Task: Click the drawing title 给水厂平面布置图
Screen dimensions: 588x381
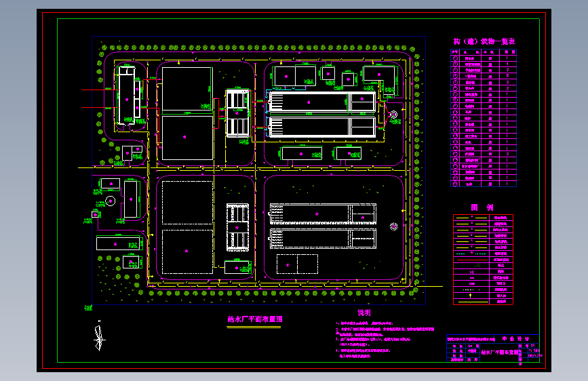Action: [x=255, y=319]
